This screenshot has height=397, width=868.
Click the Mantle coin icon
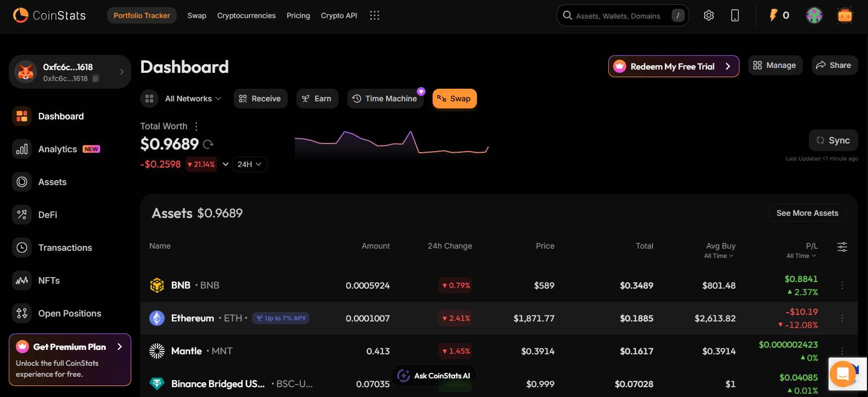click(157, 351)
